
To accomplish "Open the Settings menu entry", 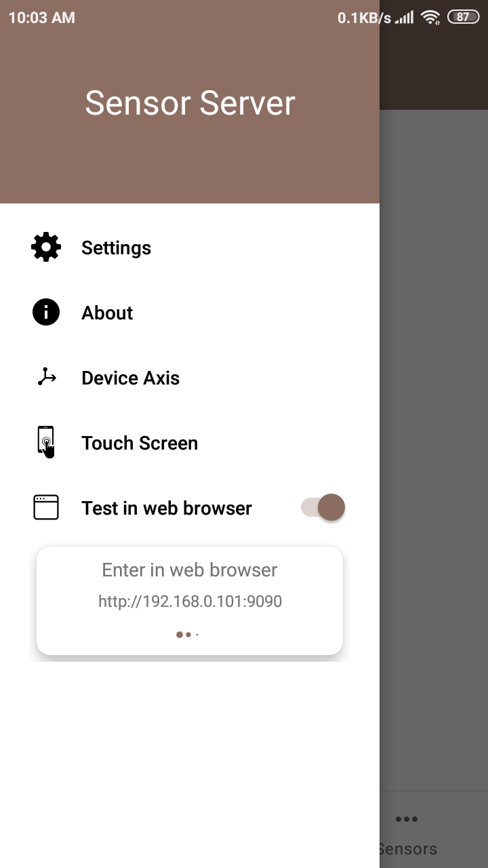I will click(190, 248).
